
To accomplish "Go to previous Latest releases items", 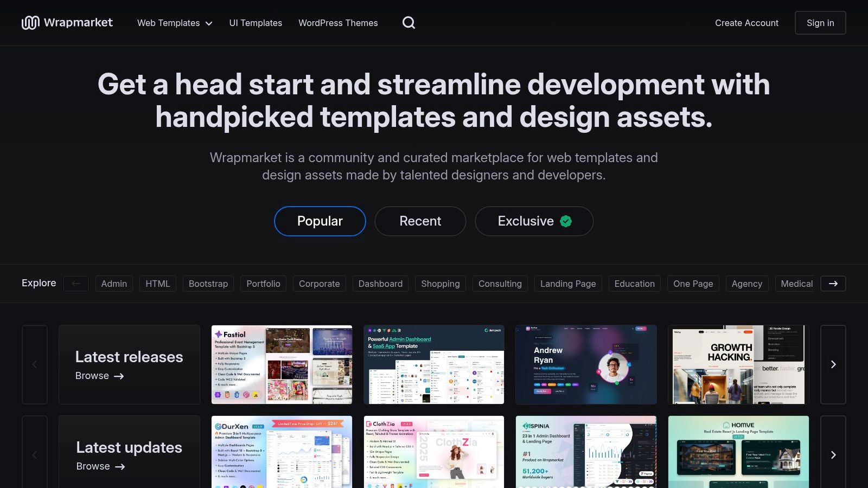I will (35, 364).
